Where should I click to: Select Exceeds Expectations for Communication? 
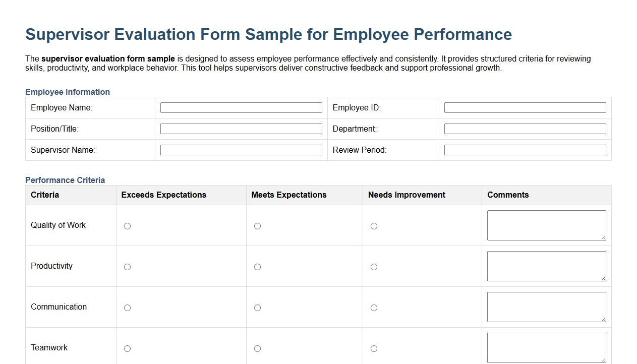click(x=127, y=308)
